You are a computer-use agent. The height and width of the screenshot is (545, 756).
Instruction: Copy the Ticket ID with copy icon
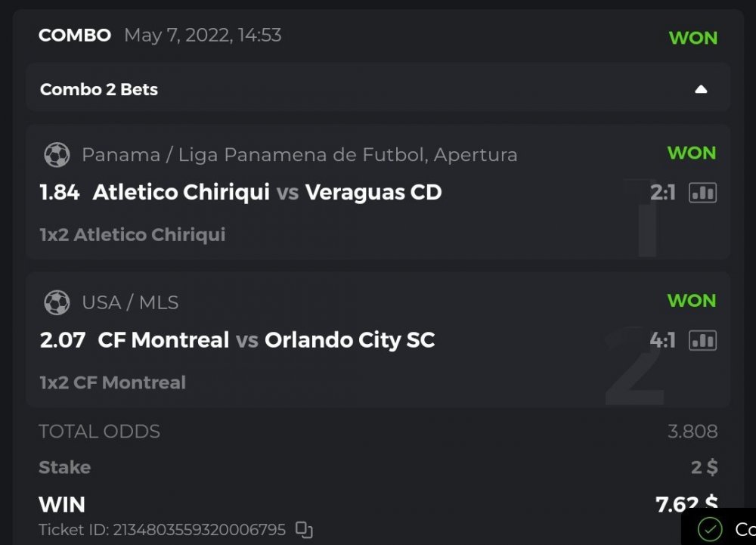click(304, 529)
